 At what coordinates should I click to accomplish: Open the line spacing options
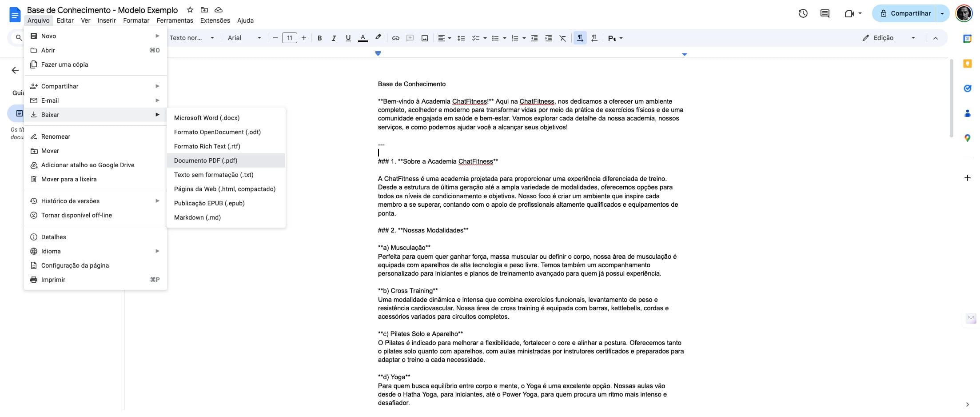(x=461, y=38)
